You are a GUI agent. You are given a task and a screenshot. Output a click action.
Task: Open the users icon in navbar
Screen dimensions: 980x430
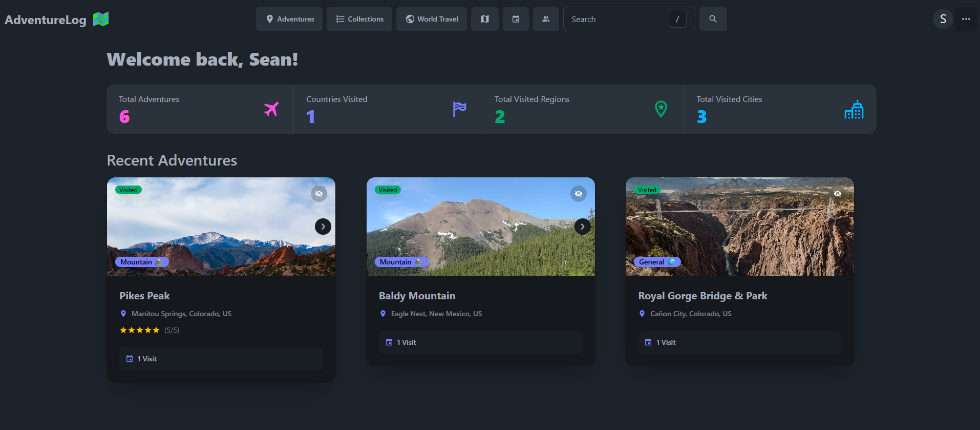tap(546, 19)
